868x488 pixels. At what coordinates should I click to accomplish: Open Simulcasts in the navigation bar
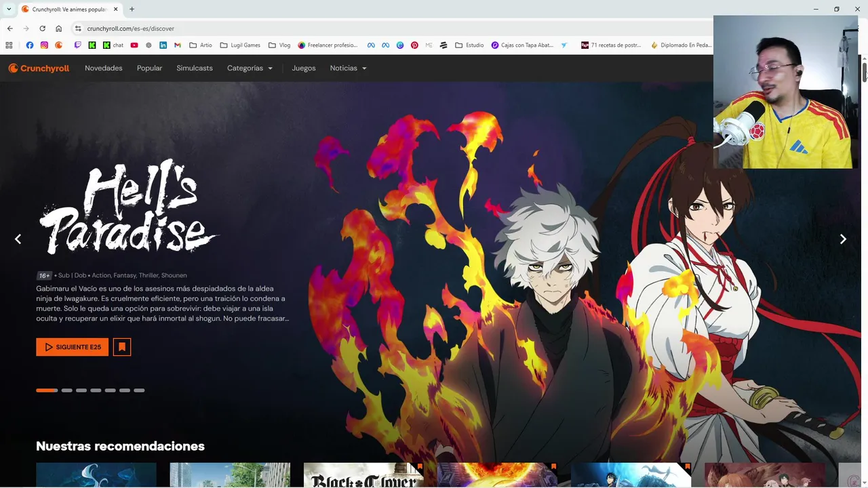(195, 68)
